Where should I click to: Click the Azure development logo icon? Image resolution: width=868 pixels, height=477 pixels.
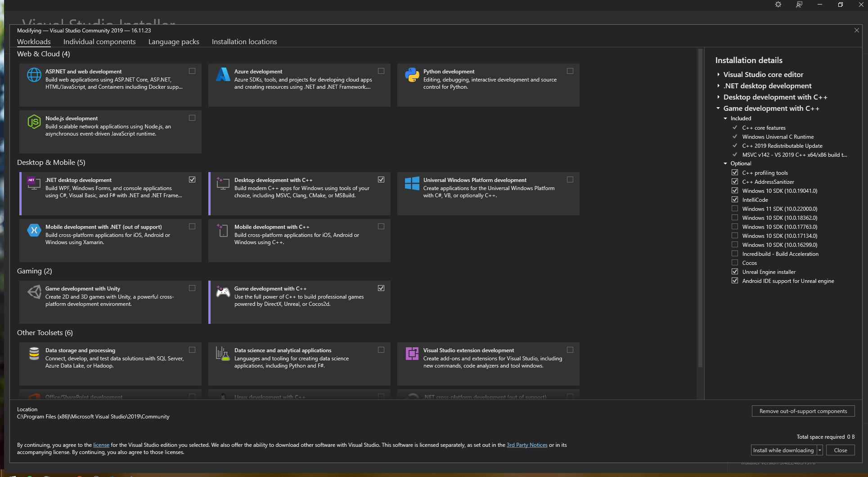(223, 75)
